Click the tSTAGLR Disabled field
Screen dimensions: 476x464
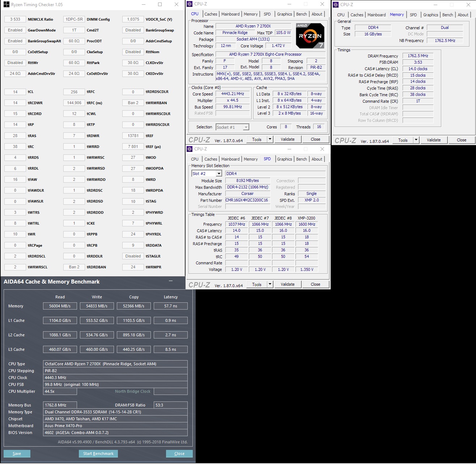[133, 256]
